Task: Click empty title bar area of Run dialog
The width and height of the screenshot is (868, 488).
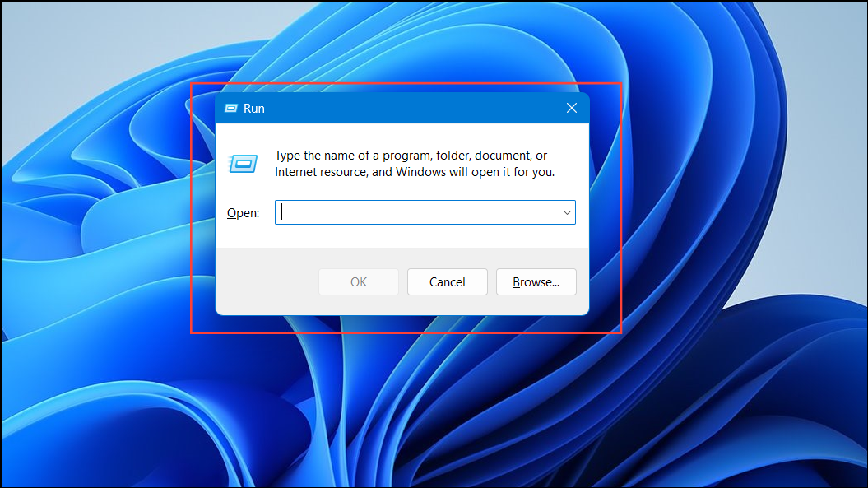Action: pos(411,109)
